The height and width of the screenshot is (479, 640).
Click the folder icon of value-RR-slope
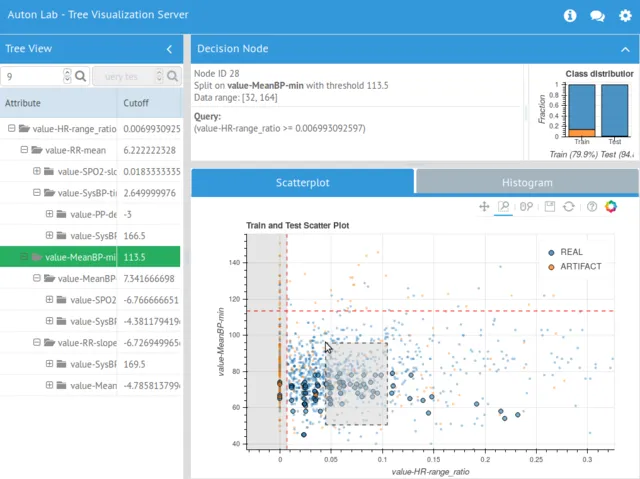click(x=50, y=343)
